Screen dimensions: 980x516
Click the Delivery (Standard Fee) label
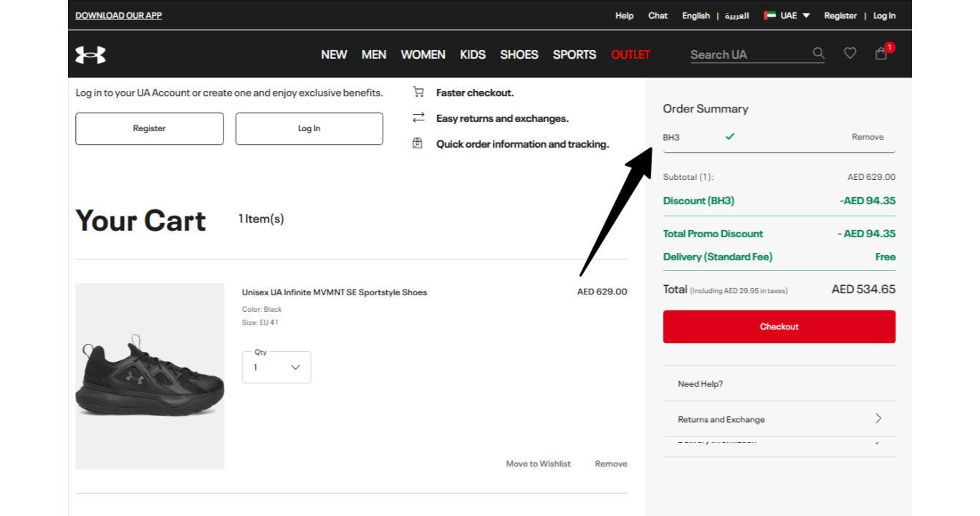click(x=718, y=257)
